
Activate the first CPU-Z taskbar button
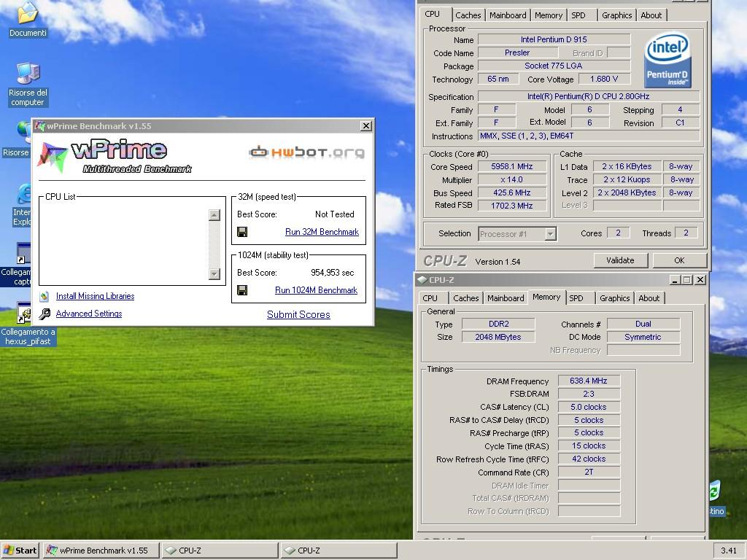[x=220, y=551]
